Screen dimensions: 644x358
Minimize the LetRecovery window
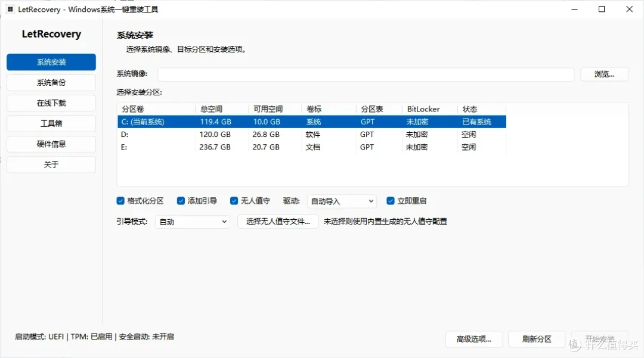pos(575,9)
